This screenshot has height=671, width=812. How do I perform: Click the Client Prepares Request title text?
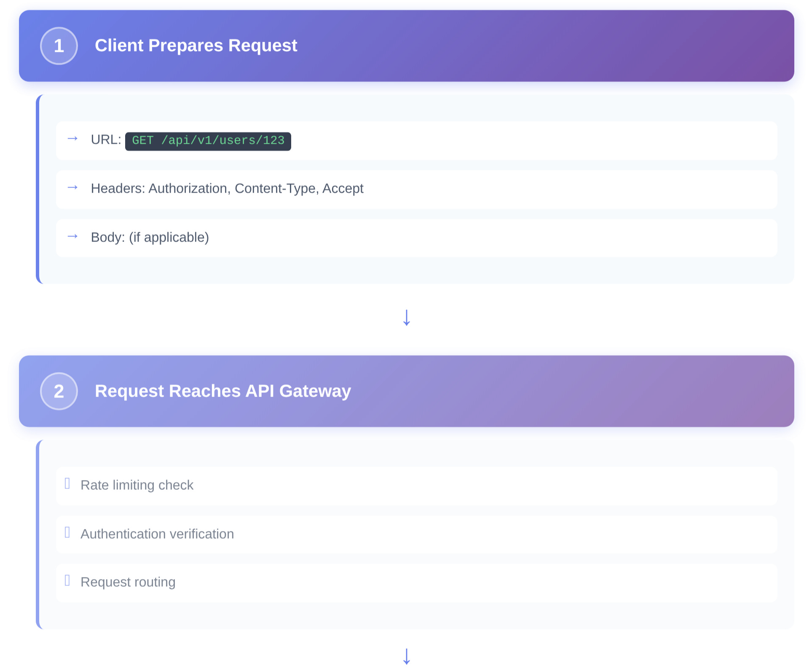(x=196, y=46)
